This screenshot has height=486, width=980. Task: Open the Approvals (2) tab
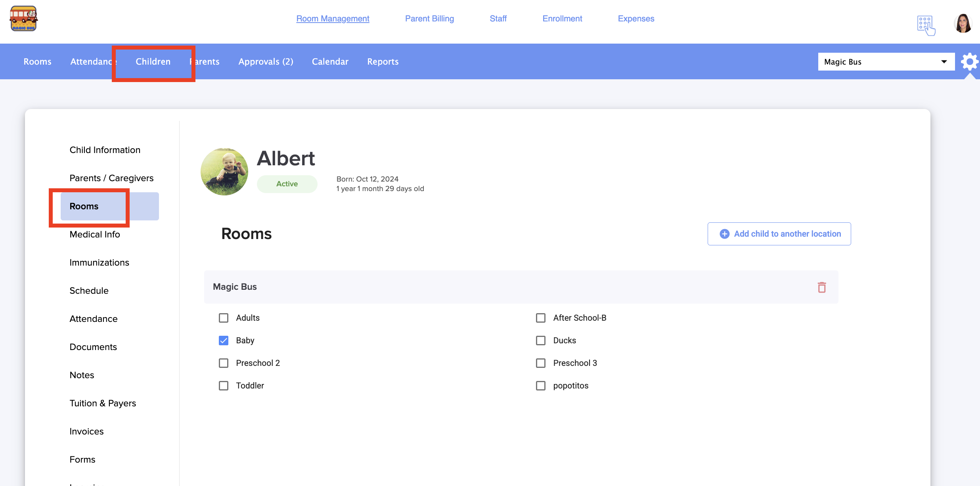[x=266, y=61]
